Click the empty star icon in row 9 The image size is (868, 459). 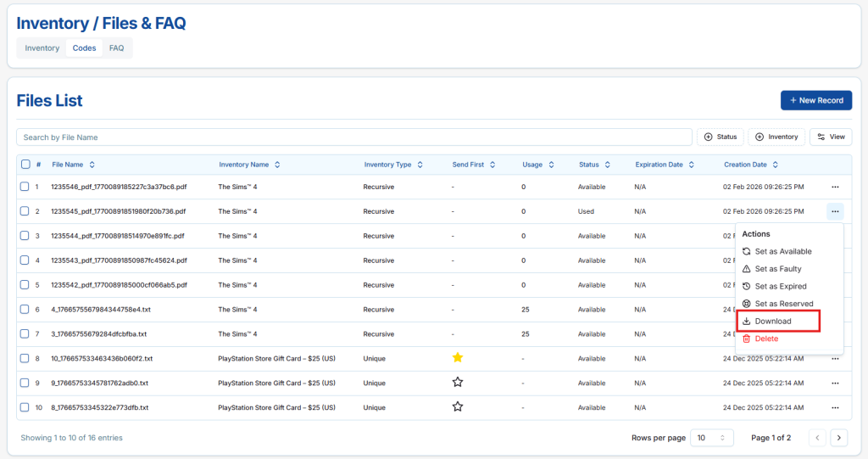[458, 383]
